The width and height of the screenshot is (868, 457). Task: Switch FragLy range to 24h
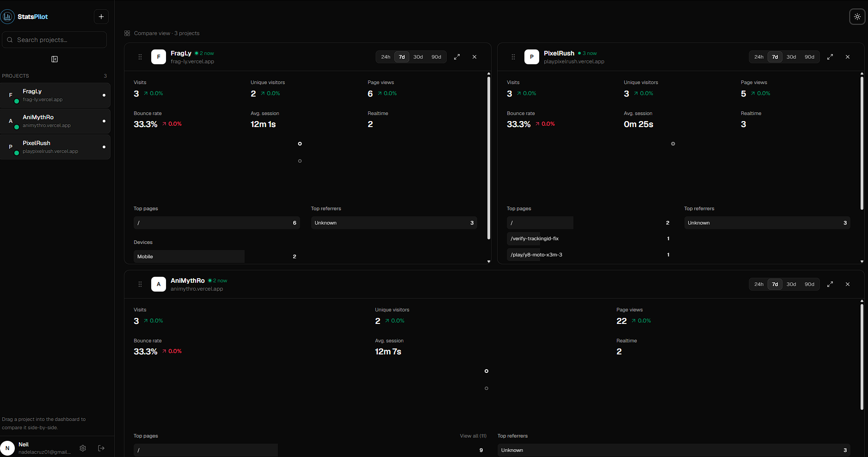(386, 57)
